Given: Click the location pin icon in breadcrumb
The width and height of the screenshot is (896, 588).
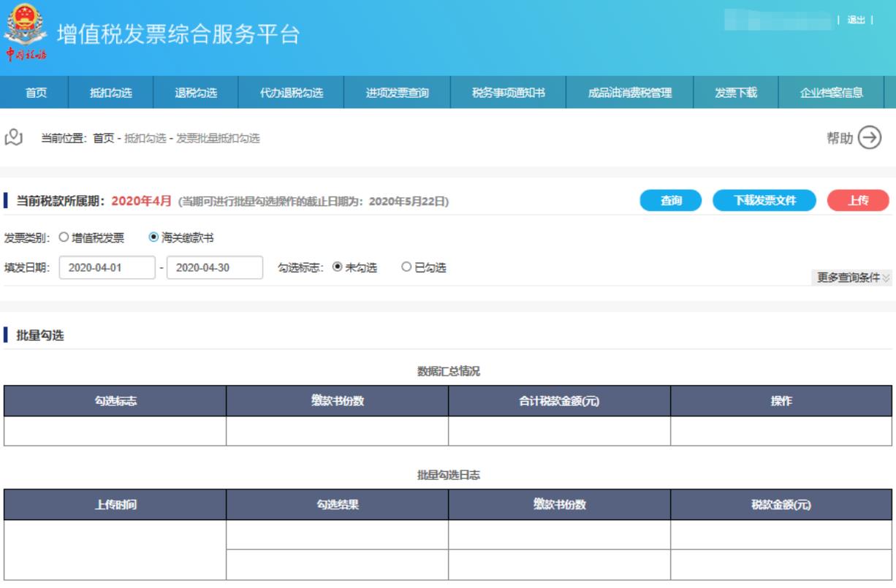Looking at the screenshot, I should [14, 138].
